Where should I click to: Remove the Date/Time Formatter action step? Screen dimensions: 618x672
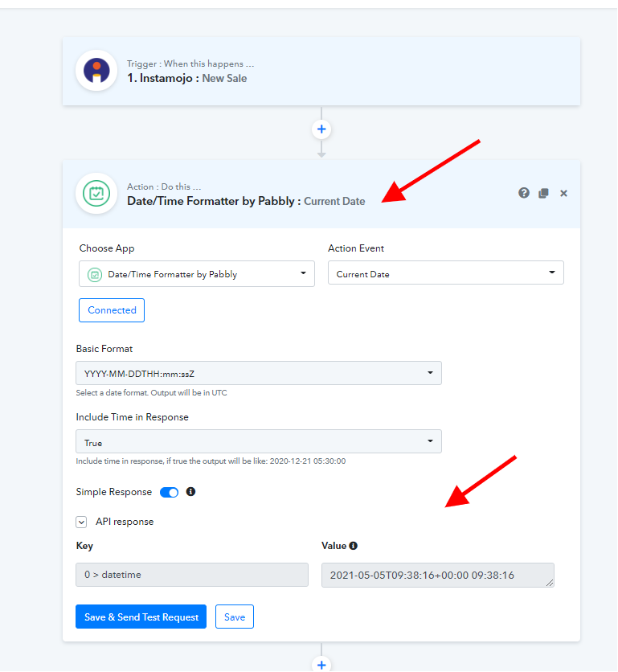click(563, 193)
